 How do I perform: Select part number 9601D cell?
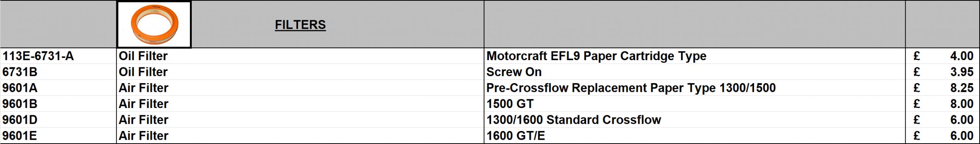tap(58, 120)
